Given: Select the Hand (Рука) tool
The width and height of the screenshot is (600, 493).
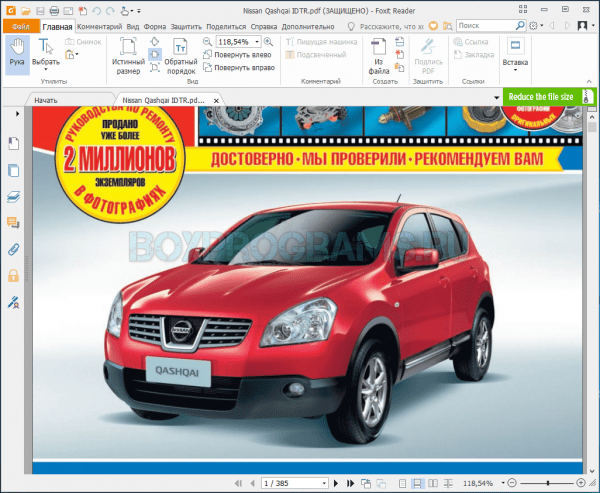Looking at the screenshot, I should 17,55.
